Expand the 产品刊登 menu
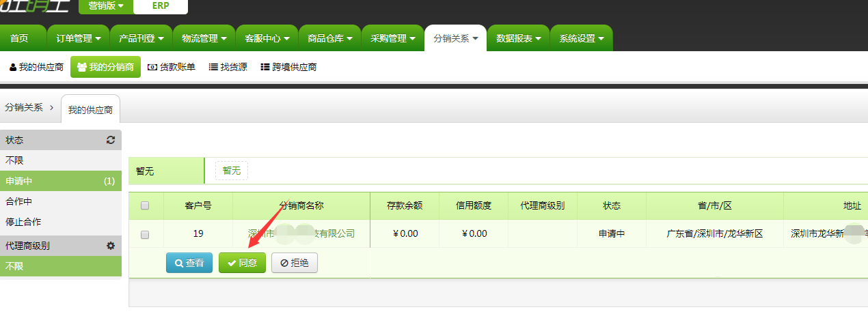The height and width of the screenshot is (331, 868). 141,38
